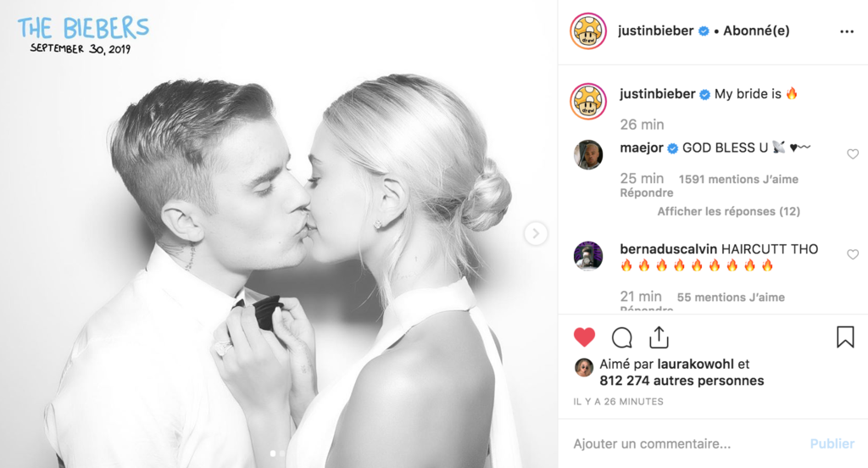
Task: Like bernaduscalvin's comment with the heart
Action: click(853, 254)
